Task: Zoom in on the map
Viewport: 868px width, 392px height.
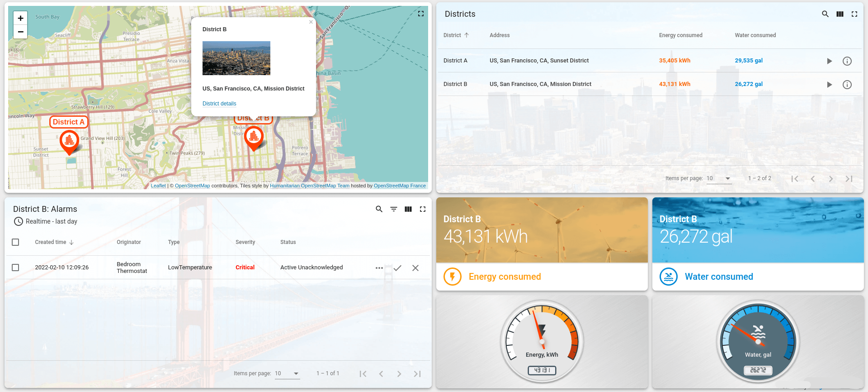Action: [x=20, y=18]
